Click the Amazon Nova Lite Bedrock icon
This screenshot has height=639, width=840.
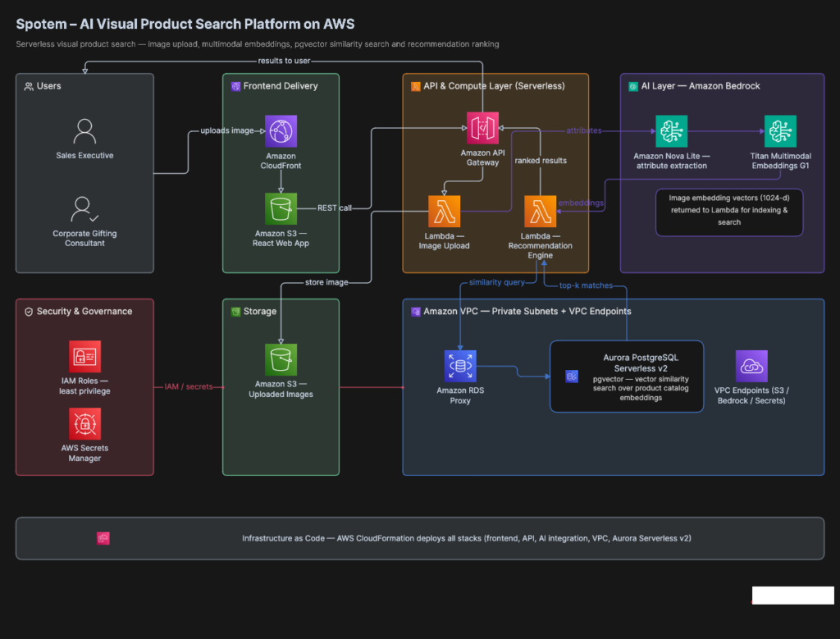click(671, 131)
